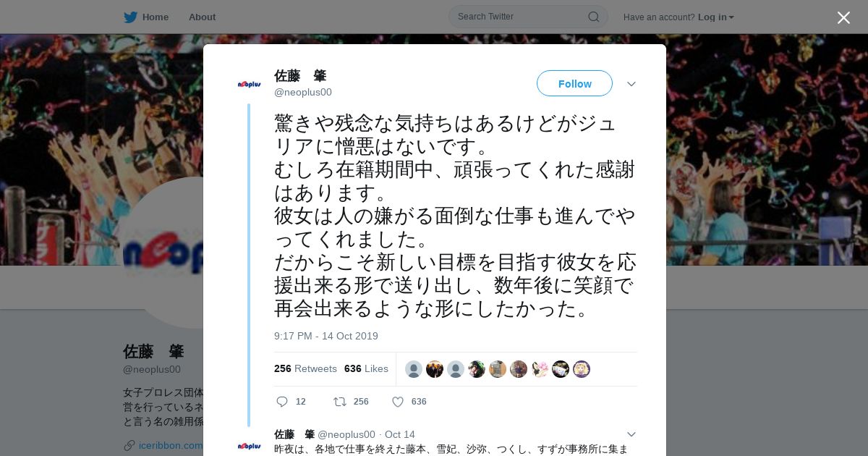This screenshot has height=456, width=868.
Task: Click the reply speech bubble icon
Action: pyautogui.click(x=282, y=402)
